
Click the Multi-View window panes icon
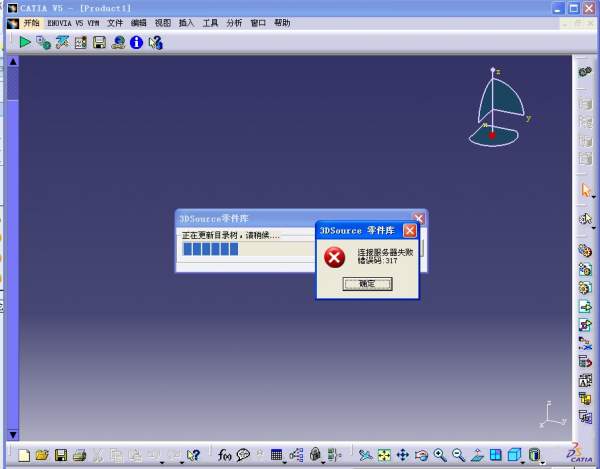pyautogui.click(x=496, y=455)
